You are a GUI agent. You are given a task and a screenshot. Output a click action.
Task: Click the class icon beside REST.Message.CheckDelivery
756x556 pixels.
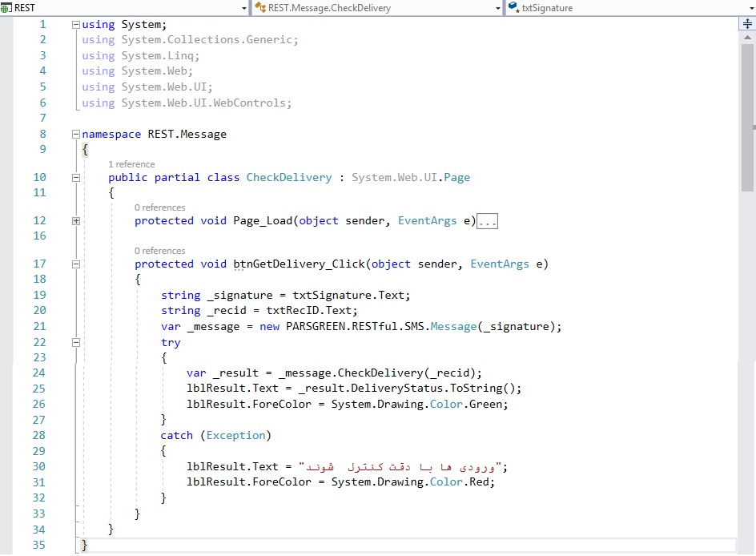(x=260, y=8)
